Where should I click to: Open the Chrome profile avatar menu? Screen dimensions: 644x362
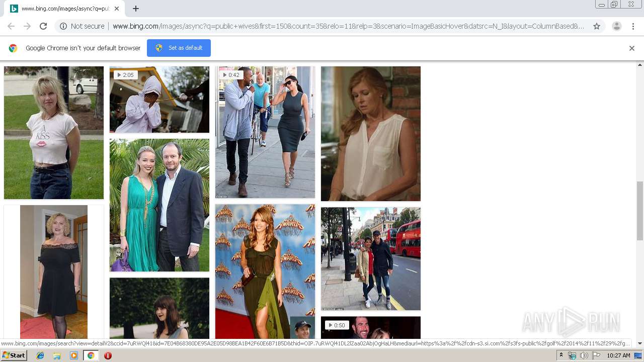coord(616,26)
